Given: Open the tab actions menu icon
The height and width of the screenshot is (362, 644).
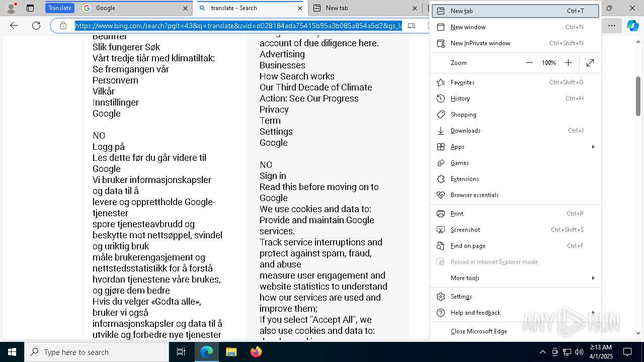Looking at the screenshot, I should (x=30, y=8).
